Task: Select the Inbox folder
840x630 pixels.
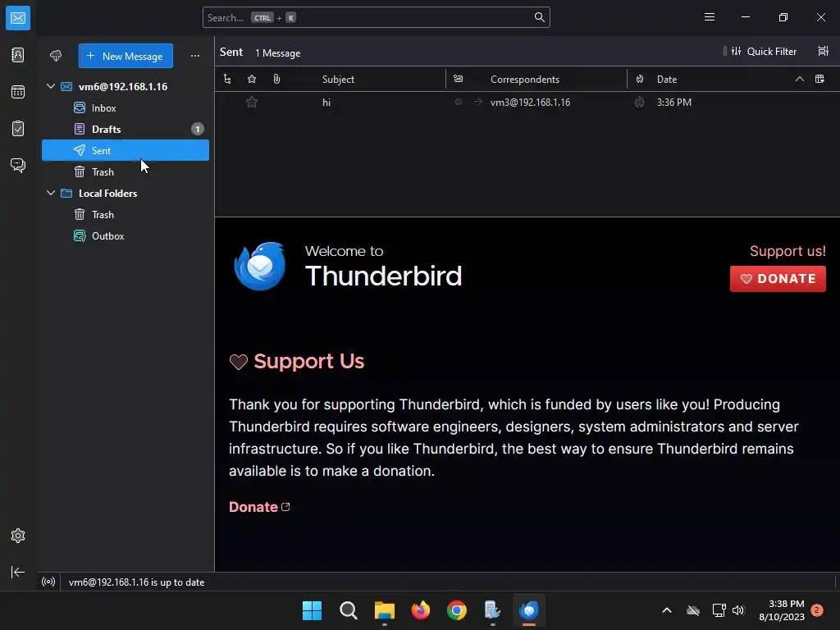Action: click(x=126, y=107)
